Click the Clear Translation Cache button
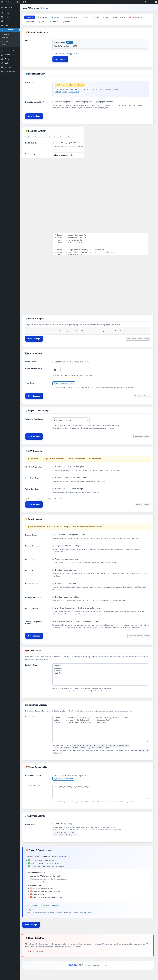The width and height of the screenshot is (158, 980). tap(63, 383)
